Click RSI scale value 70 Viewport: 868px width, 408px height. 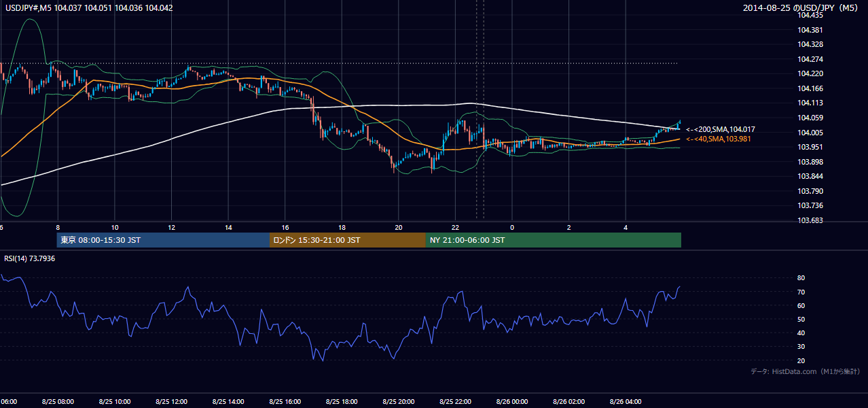[801, 292]
